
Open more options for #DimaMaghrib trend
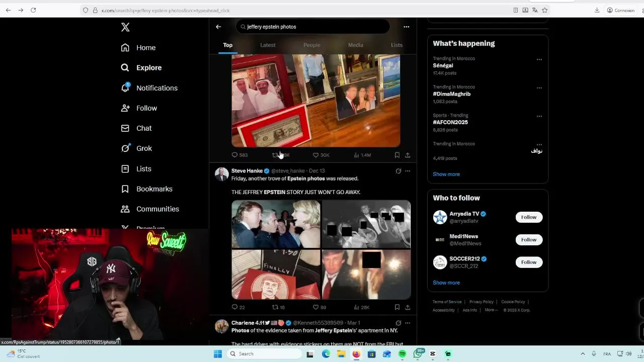[x=539, y=87]
